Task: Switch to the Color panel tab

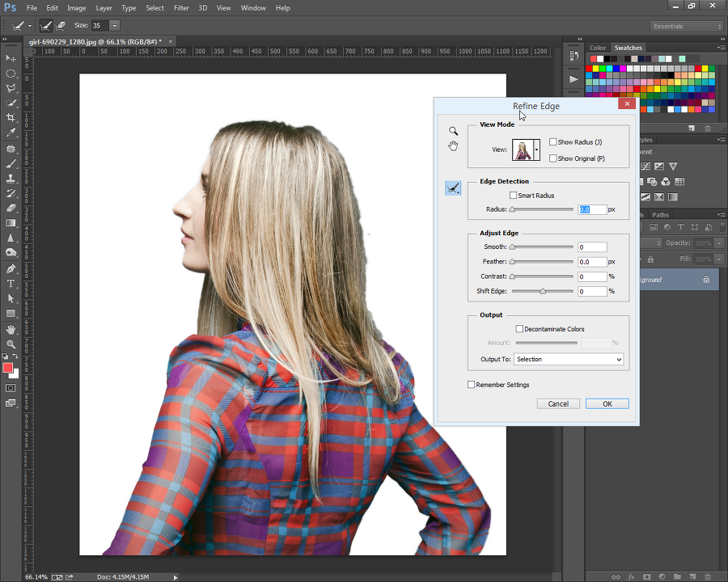Action: click(598, 48)
